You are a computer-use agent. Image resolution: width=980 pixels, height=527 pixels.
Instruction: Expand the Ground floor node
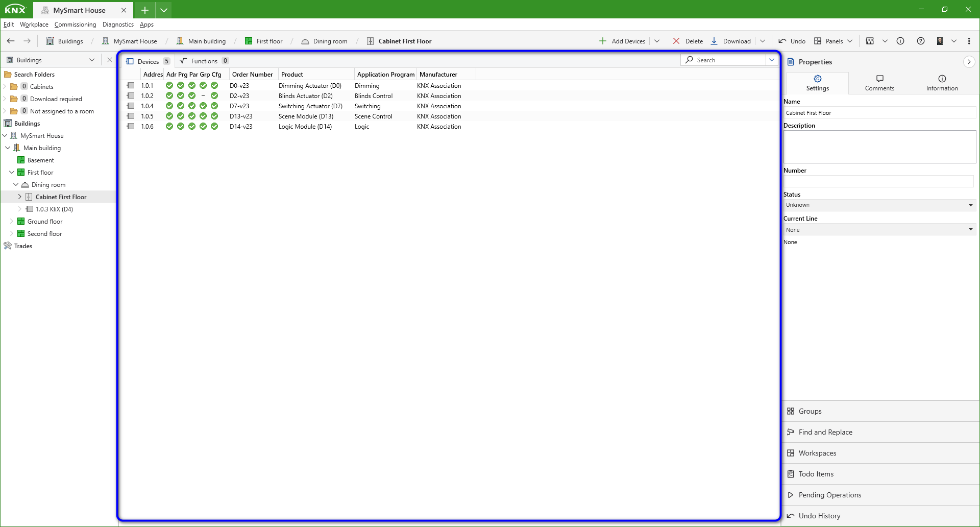click(12, 222)
